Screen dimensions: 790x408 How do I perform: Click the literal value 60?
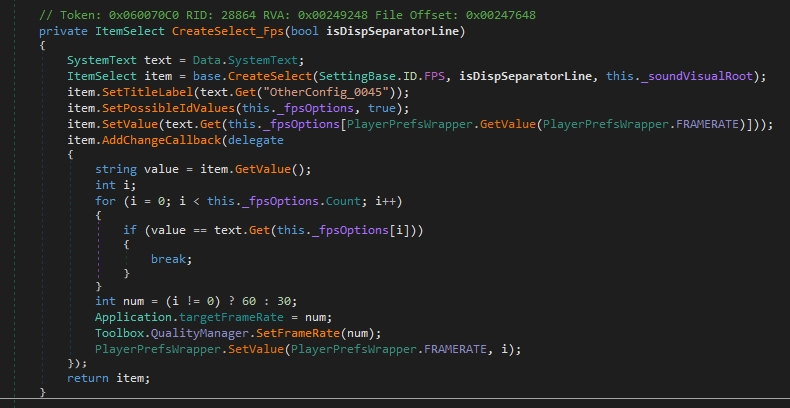(249, 301)
